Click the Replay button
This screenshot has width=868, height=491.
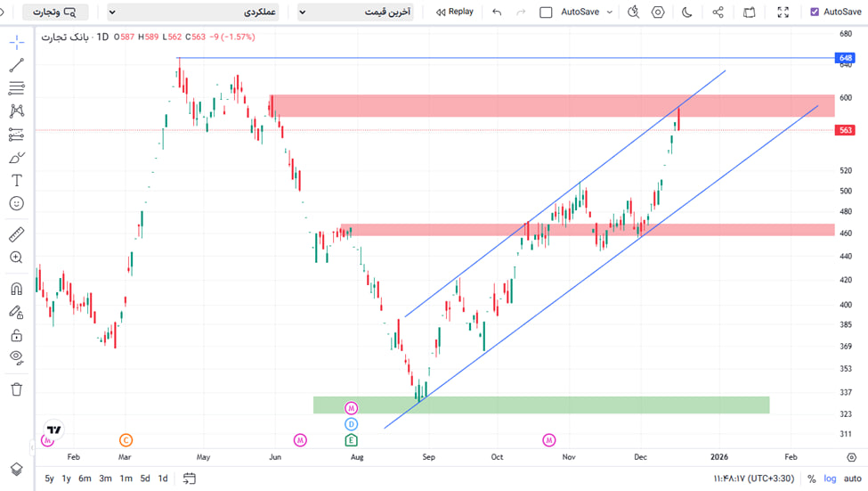[455, 12]
